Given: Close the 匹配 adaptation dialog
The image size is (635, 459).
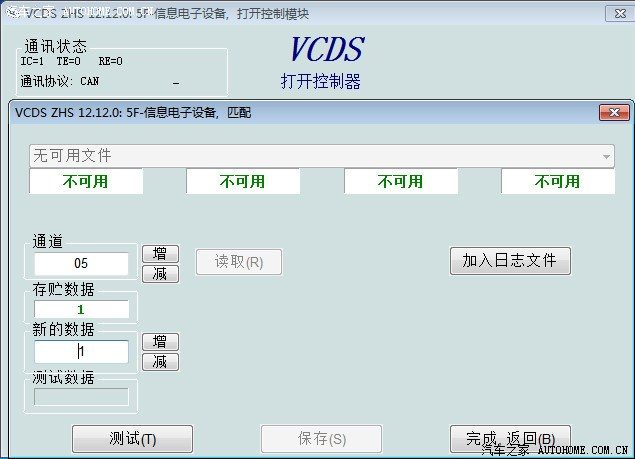Looking at the screenshot, I should point(614,113).
